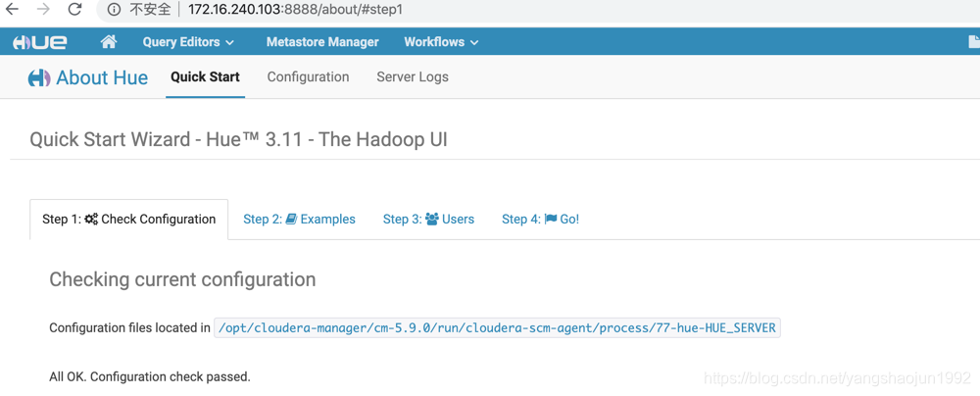
Task: Switch to the Configuration tab
Action: 308,77
